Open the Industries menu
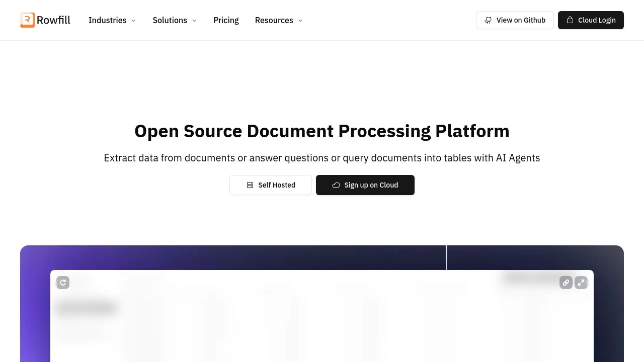Screen dimensions: 644x362 point(112,20)
